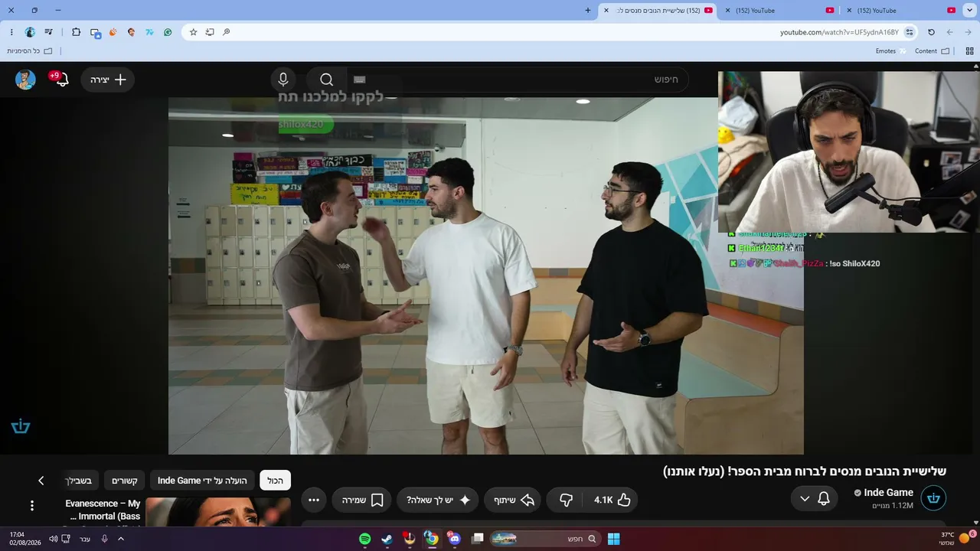Open more actions three-dot button under video

[314, 500]
